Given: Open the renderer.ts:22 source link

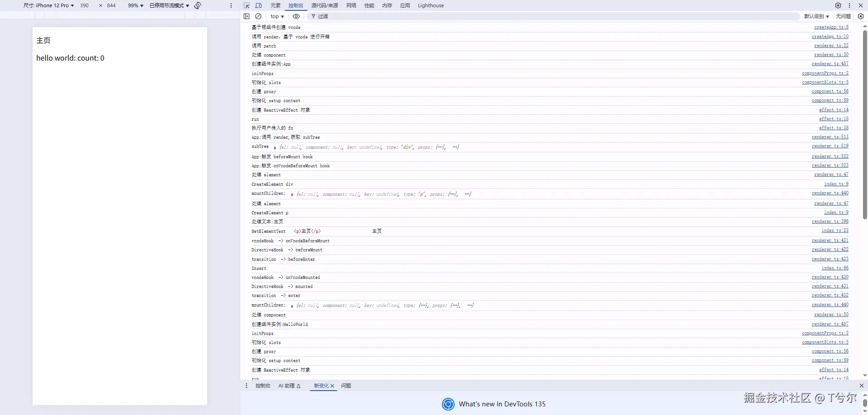Looking at the screenshot, I should pos(831,46).
